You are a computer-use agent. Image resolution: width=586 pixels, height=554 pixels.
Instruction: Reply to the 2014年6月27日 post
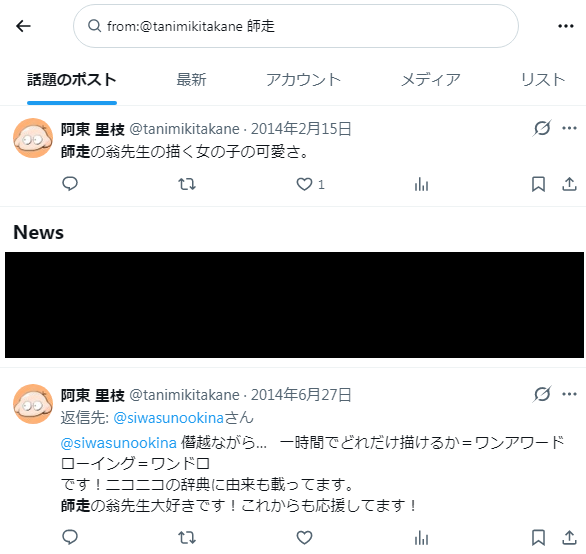[x=70, y=537]
